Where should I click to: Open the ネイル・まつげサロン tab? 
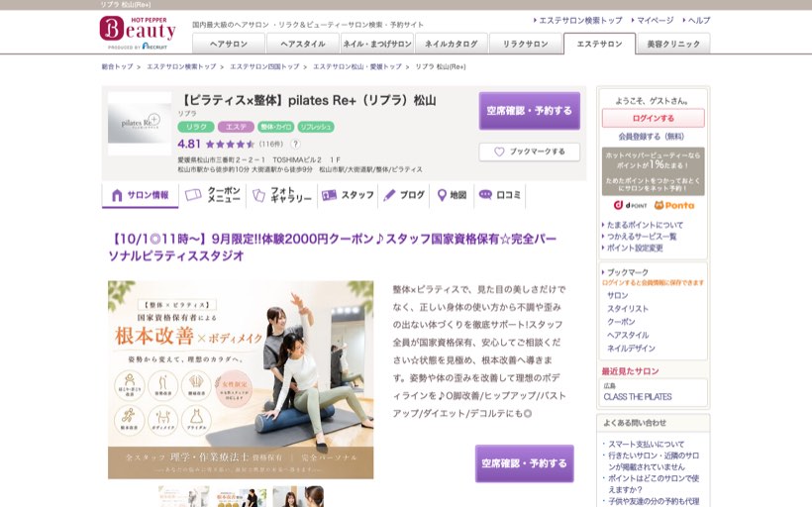[x=377, y=44]
